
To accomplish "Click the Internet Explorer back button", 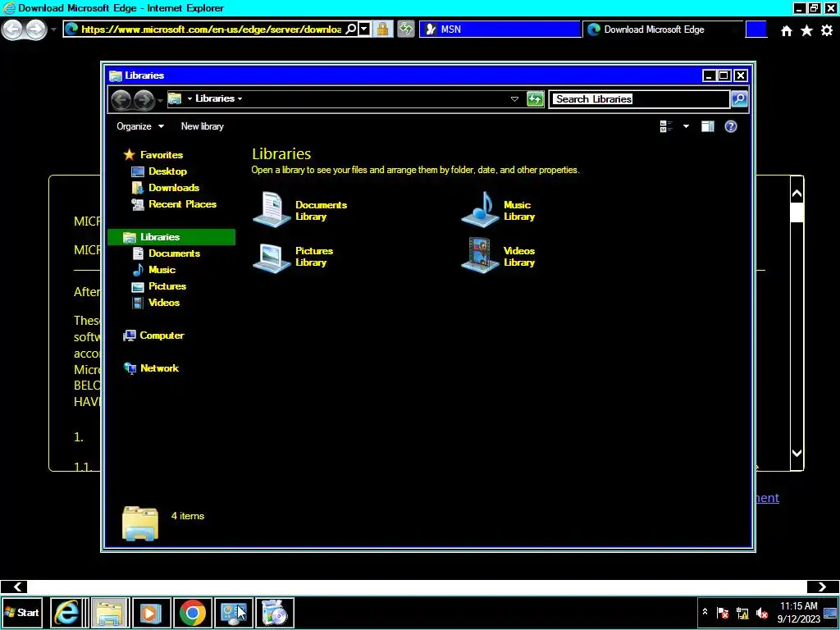I will pos(13,29).
